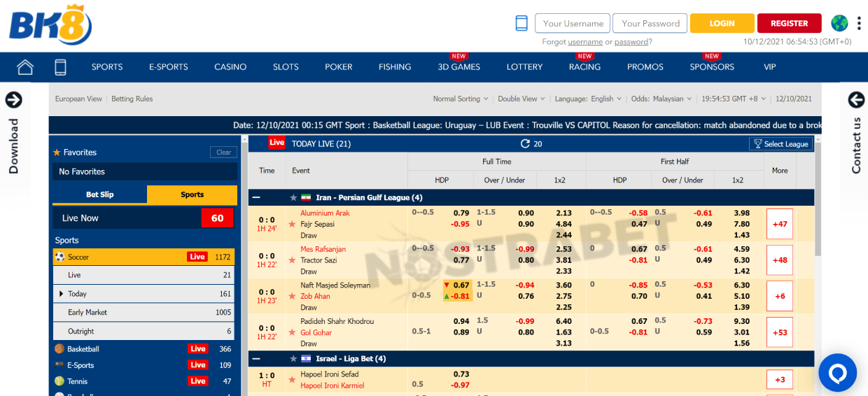Favorite the Padideh Shahr Khodrou match star
The image size is (868, 396).
click(292, 333)
